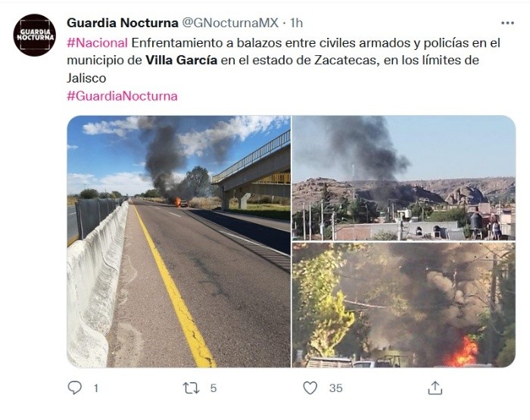The height and width of the screenshot is (420, 530).
Task: View the highway burning car photo
Action: (179, 241)
